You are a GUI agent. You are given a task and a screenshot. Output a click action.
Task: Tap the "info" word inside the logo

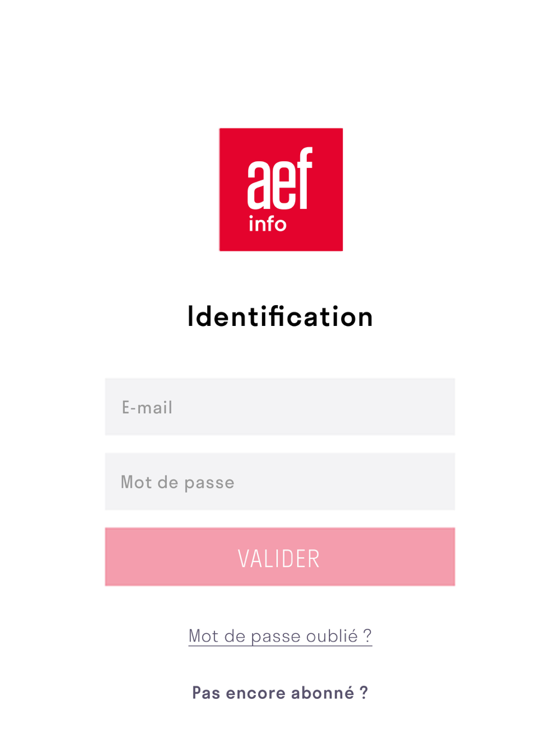tap(267, 223)
